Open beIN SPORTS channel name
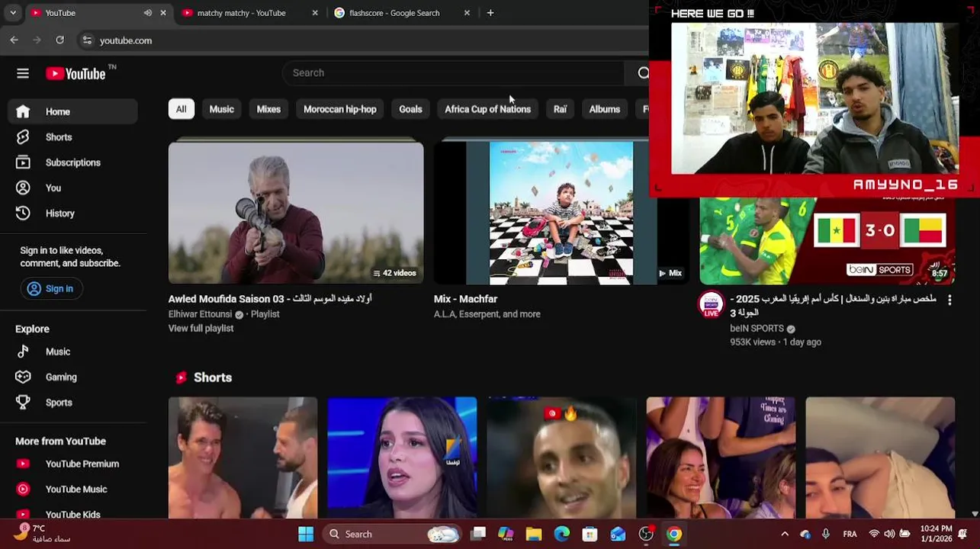 click(x=757, y=328)
